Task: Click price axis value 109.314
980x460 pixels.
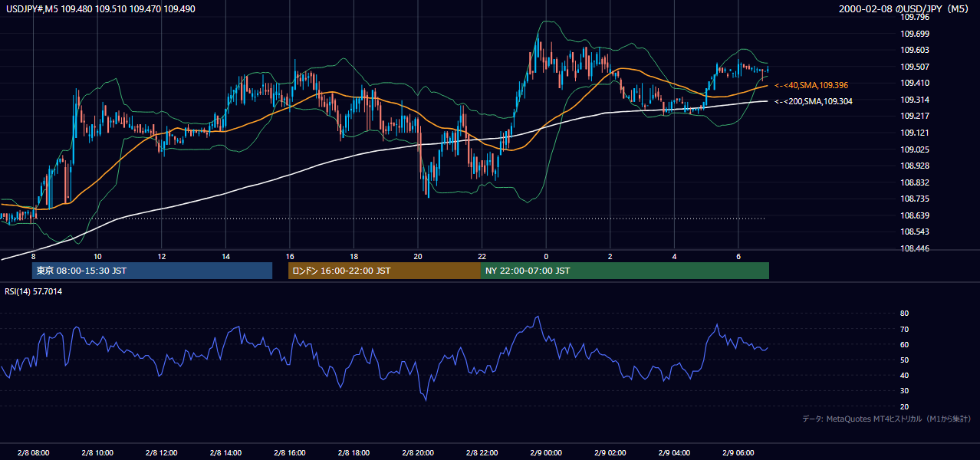Action: point(915,100)
